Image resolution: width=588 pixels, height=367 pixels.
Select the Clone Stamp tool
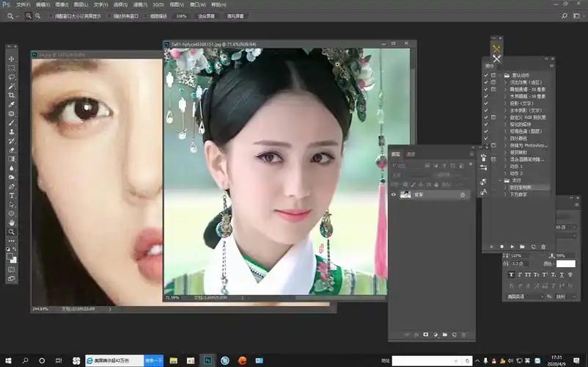click(12, 131)
